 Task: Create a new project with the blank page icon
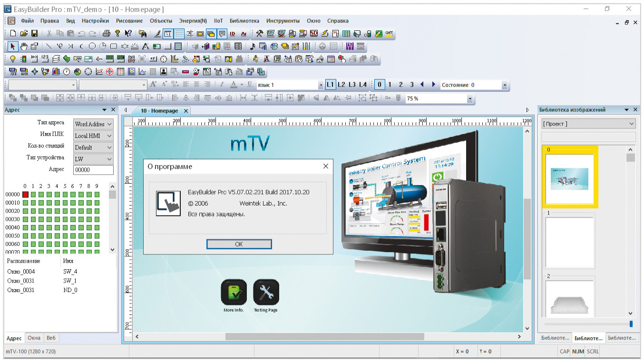coord(13,33)
